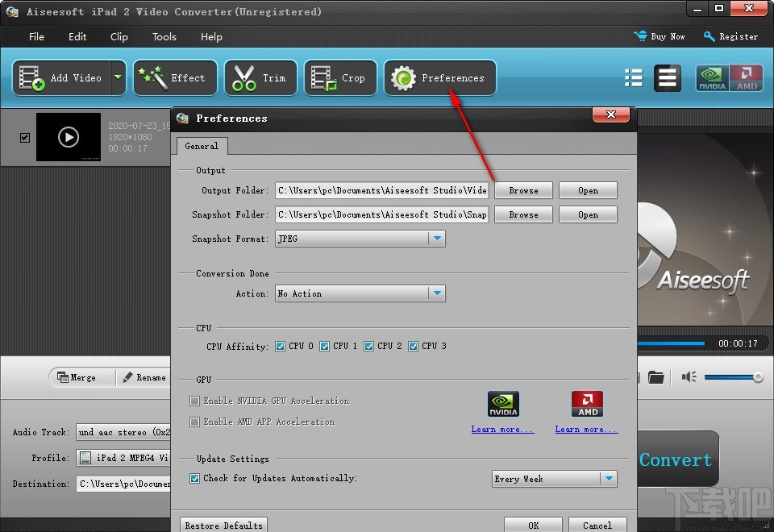Open the Output Folder
The height and width of the screenshot is (532, 774).
point(588,190)
